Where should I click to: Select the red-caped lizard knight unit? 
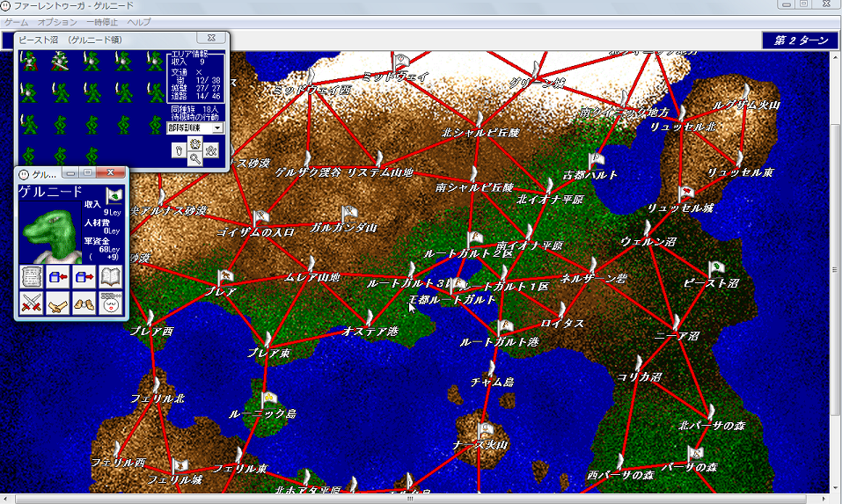click(x=28, y=62)
